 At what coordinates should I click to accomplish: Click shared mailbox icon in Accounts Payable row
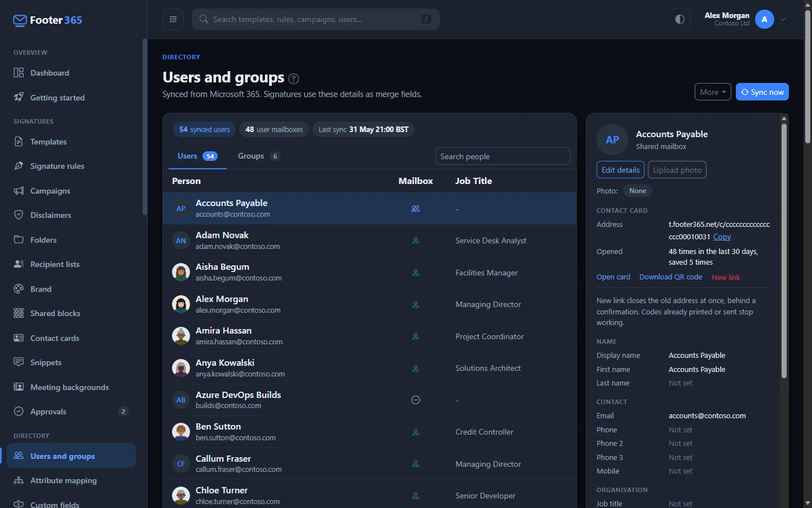click(416, 209)
